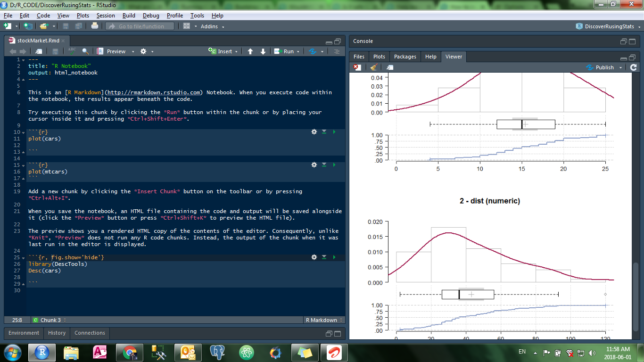Open the Session menu
The height and width of the screenshot is (362, 644).
coord(106,16)
